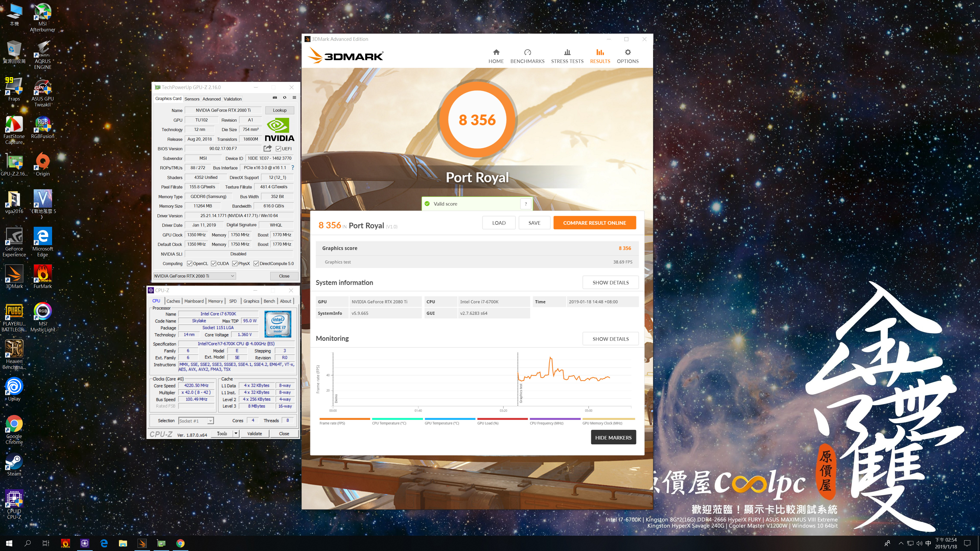Viewport: 980px width, 551px height.
Task: Open File Explorer from taskbar
Action: (x=122, y=543)
